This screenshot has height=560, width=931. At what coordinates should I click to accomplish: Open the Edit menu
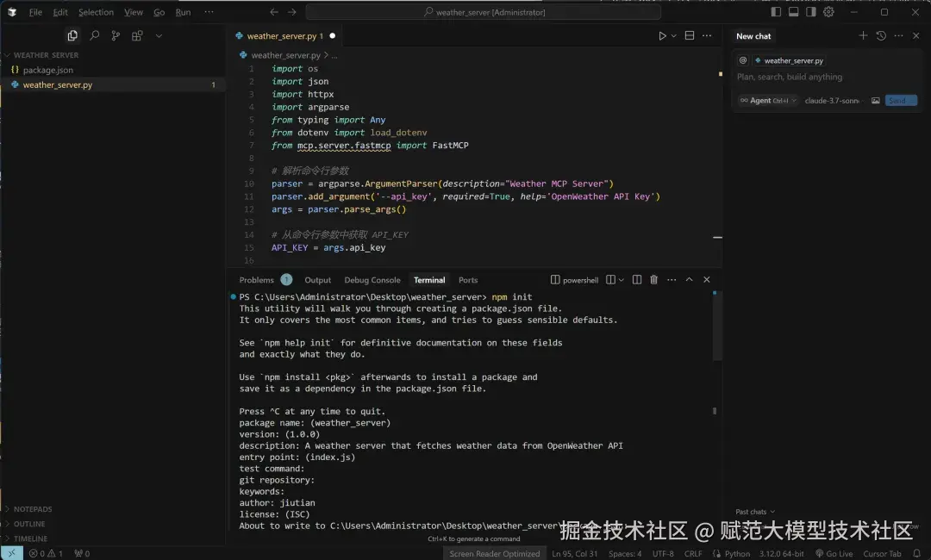pos(60,12)
